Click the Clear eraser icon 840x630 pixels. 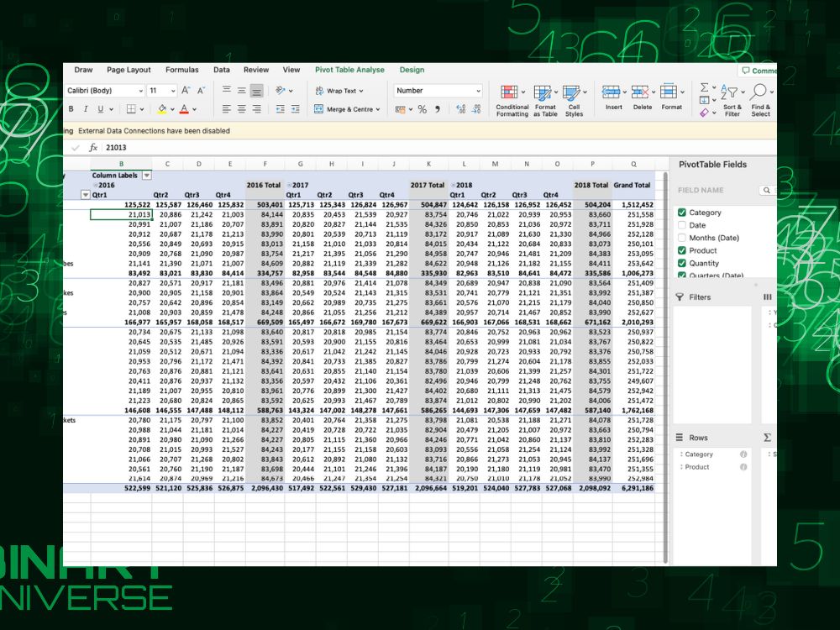tap(704, 113)
